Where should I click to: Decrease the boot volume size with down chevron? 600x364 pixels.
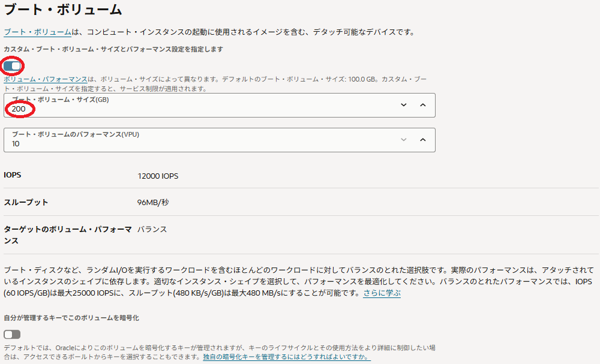pos(404,105)
